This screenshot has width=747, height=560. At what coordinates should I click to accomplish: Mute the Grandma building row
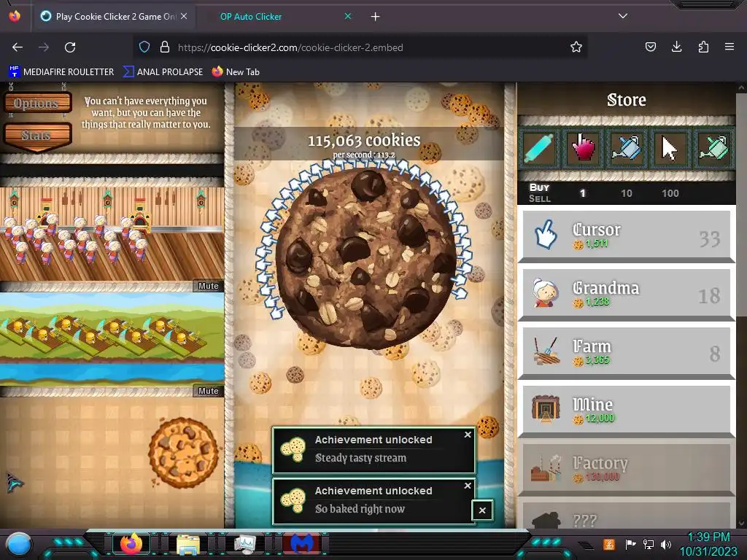pos(208,286)
